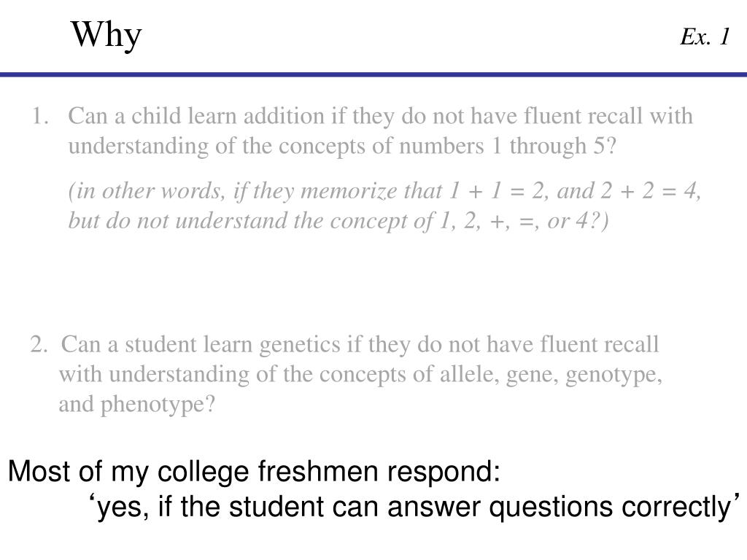Viewport: 747px width, 560px height.
Task: Click the words "questions correctly"
Action: point(610,507)
